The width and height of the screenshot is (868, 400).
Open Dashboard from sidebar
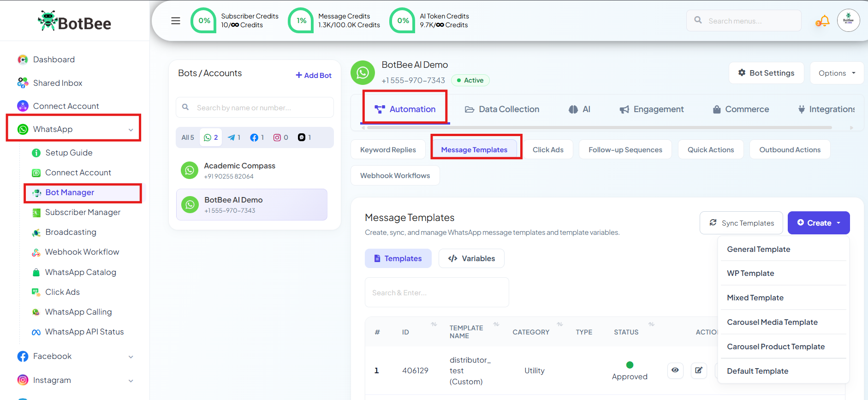[54, 60]
